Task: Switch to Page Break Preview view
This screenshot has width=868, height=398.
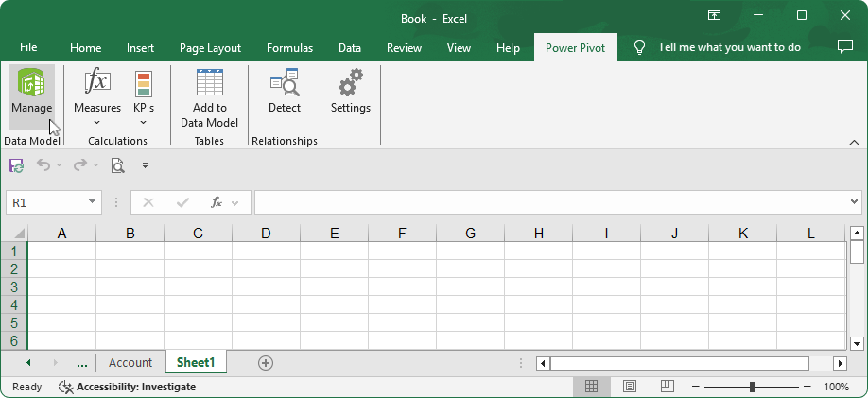Action: click(x=667, y=387)
